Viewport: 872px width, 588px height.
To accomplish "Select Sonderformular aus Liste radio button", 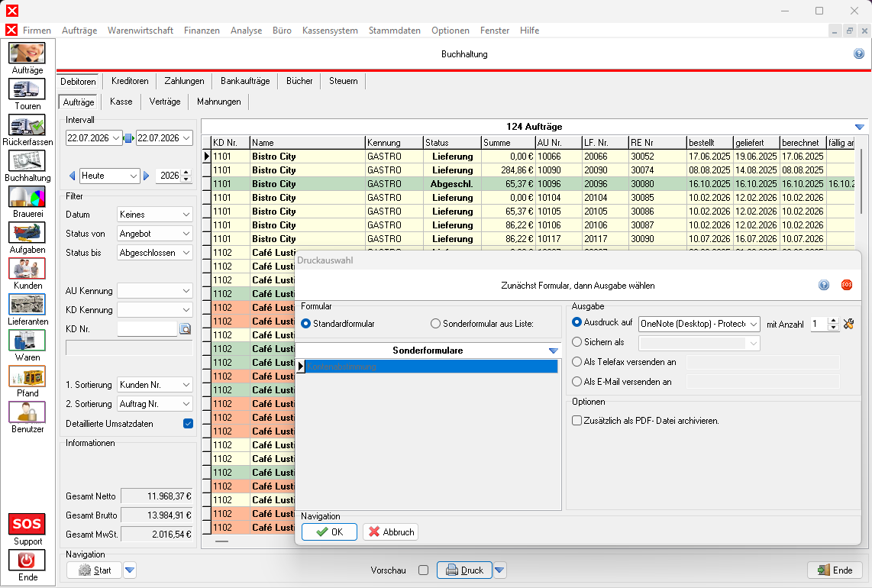I will (435, 324).
